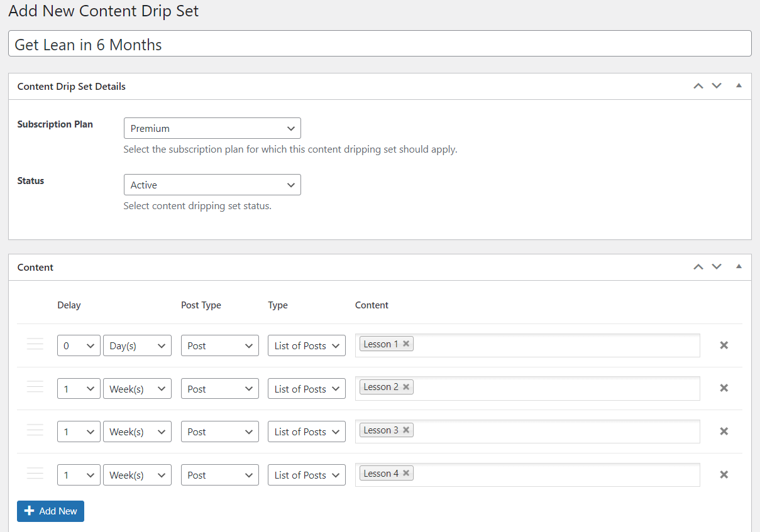Open List of Posts dropdown in Lesson 3 row
Viewport: 760px width, 532px height.
(x=307, y=432)
